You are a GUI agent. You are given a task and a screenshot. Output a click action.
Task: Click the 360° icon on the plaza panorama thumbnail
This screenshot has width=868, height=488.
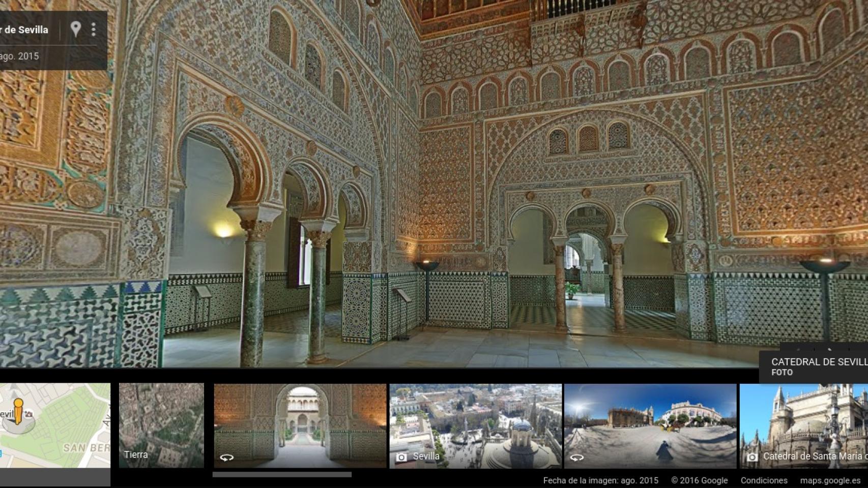576,457
